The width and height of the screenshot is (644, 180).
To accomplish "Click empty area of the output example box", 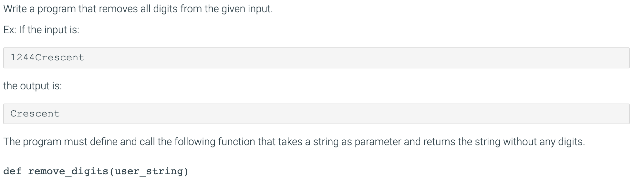I will pyautogui.click(x=355, y=114).
